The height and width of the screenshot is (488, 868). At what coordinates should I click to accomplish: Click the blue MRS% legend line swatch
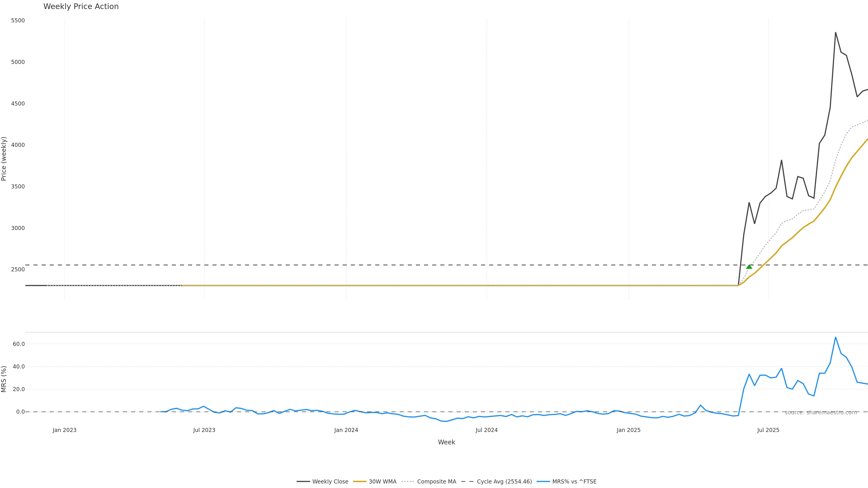543,482
